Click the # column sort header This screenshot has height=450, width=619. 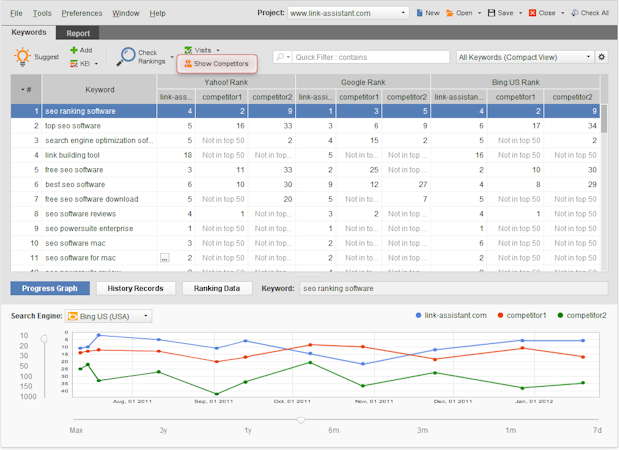pyautogui.click(x=26, y=90)
